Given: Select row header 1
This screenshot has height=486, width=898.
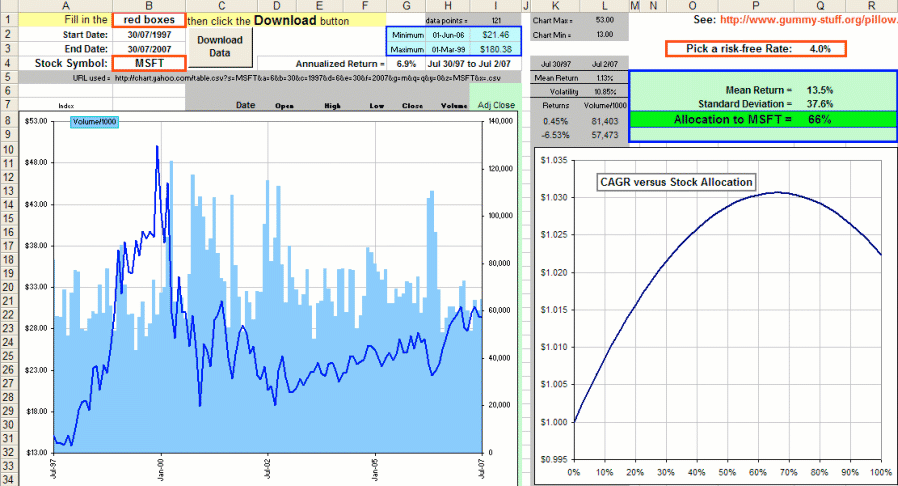Looking at the screenshot, I should [x=9, y=19].
